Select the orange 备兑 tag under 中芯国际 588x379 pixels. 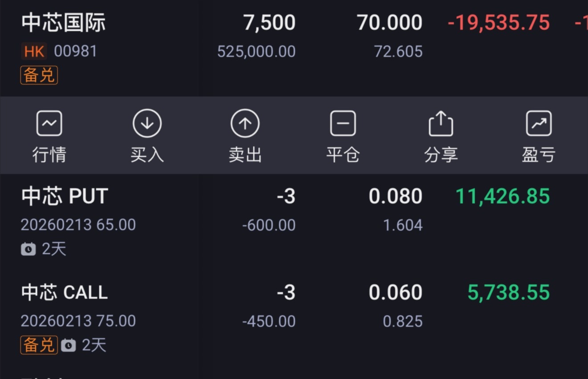tap(39, 75)
